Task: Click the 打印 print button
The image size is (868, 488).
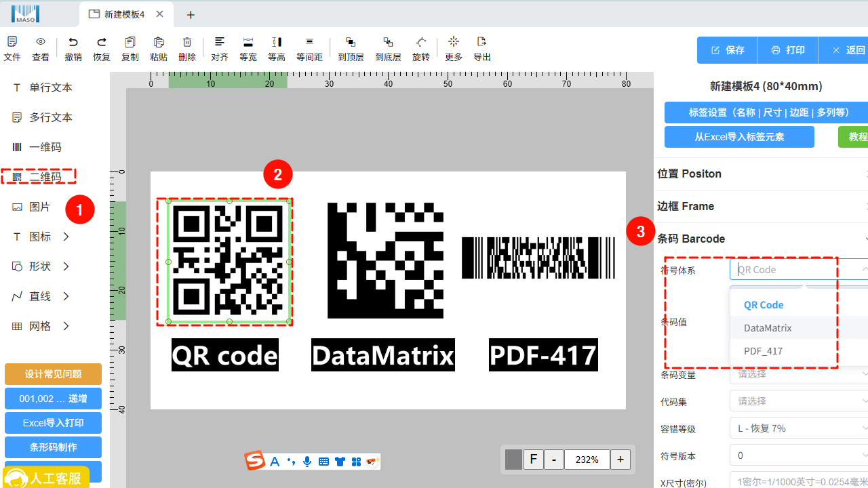Action: (788, 50)
